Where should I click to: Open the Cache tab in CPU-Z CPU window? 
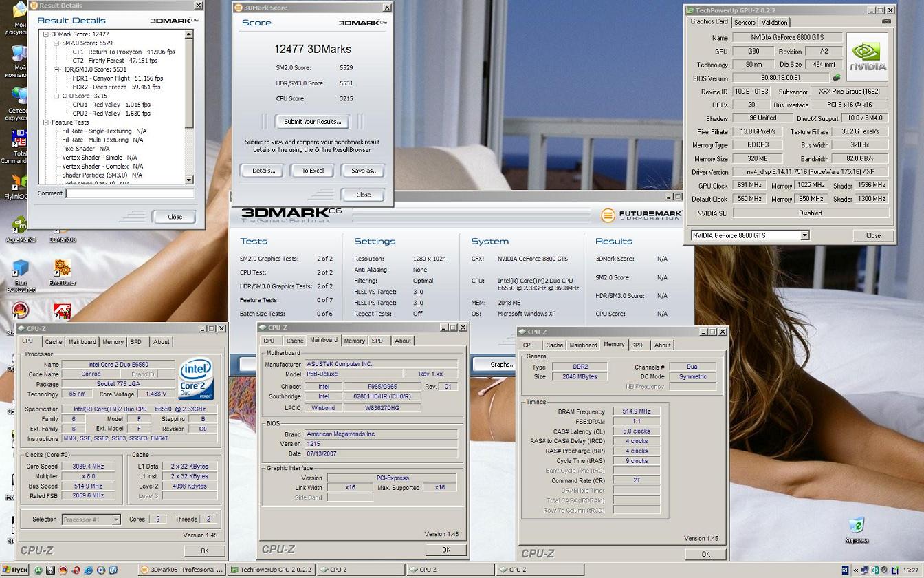click(54, 342)
